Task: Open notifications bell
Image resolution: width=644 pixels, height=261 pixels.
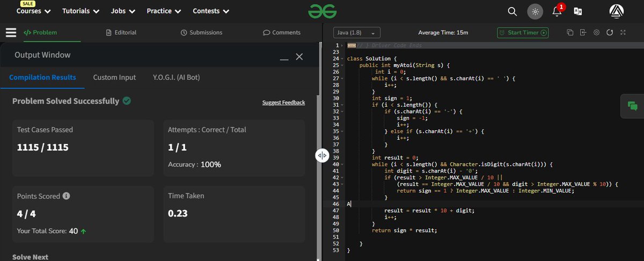Action: tap(557, 11)
